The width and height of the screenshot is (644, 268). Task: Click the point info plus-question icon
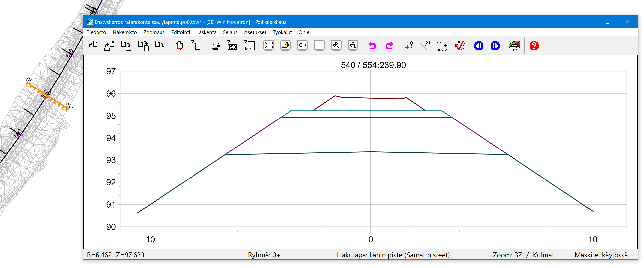[x=409, y=46]
